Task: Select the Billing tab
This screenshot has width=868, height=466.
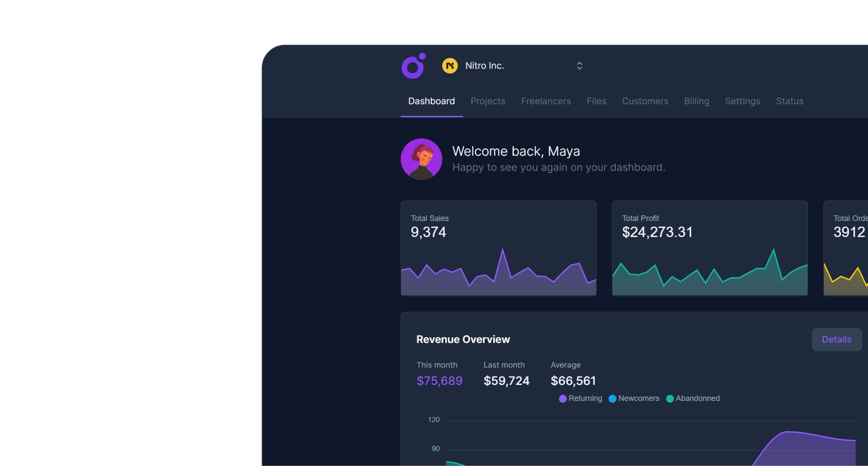Action: [x=696, y=101]
